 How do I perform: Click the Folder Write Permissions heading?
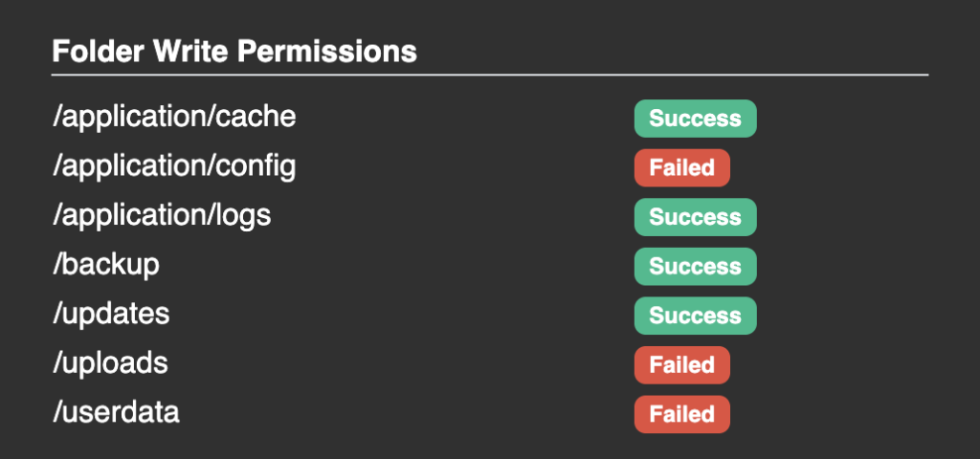pos(234,51)
